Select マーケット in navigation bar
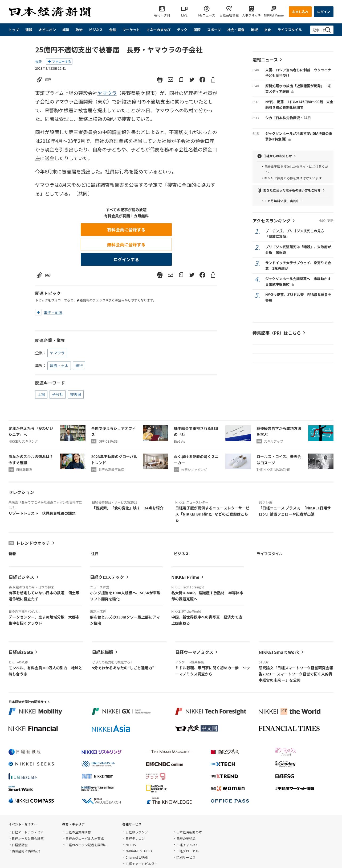This screenshot has width=342, height=868. click(131, 30)
